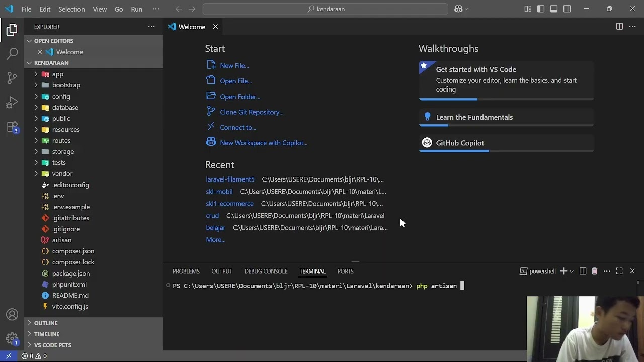644x362 pixels.
Task: Go forward with the navigation arrow
Action: (x=192, y=9)
